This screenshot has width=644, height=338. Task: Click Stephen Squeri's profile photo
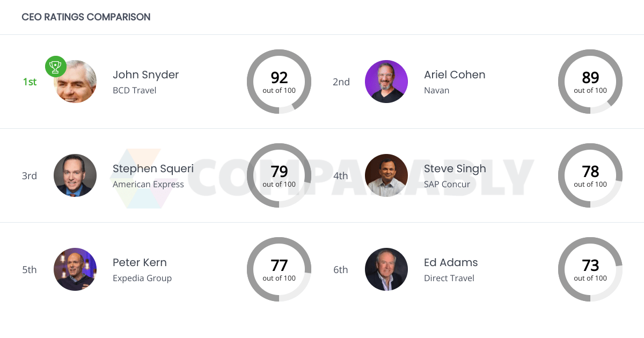(x=75, y=175)
